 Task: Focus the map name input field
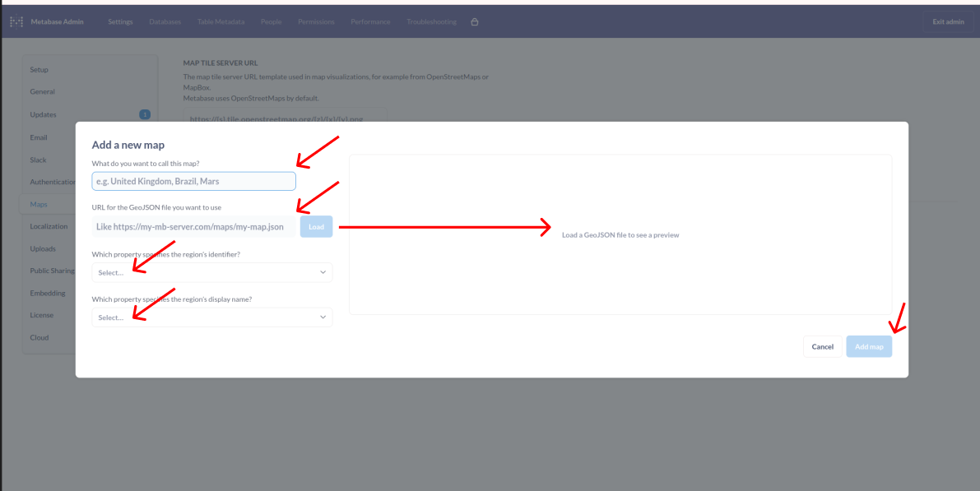click(193, 181)
